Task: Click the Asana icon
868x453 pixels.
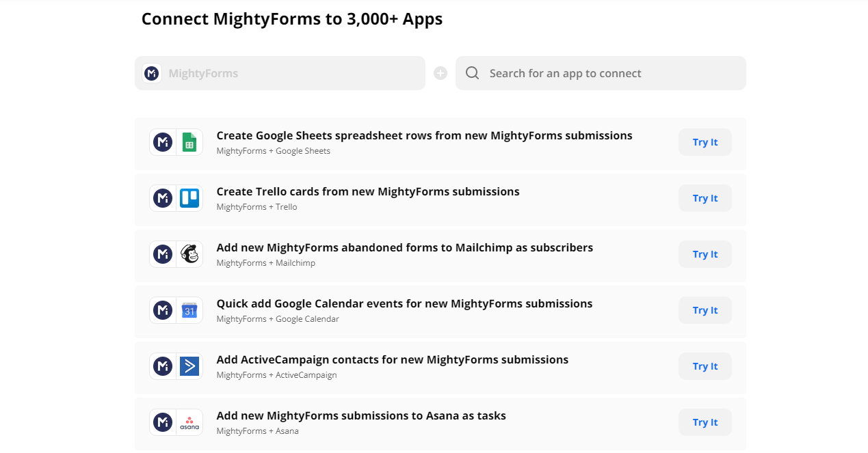Action: tap(189, 422)
